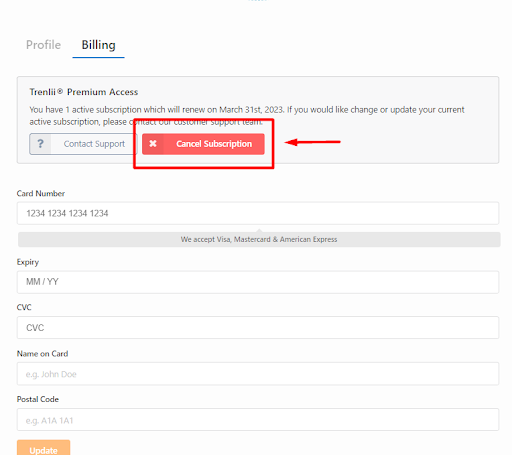Open Contact Support

pos(83,144)
